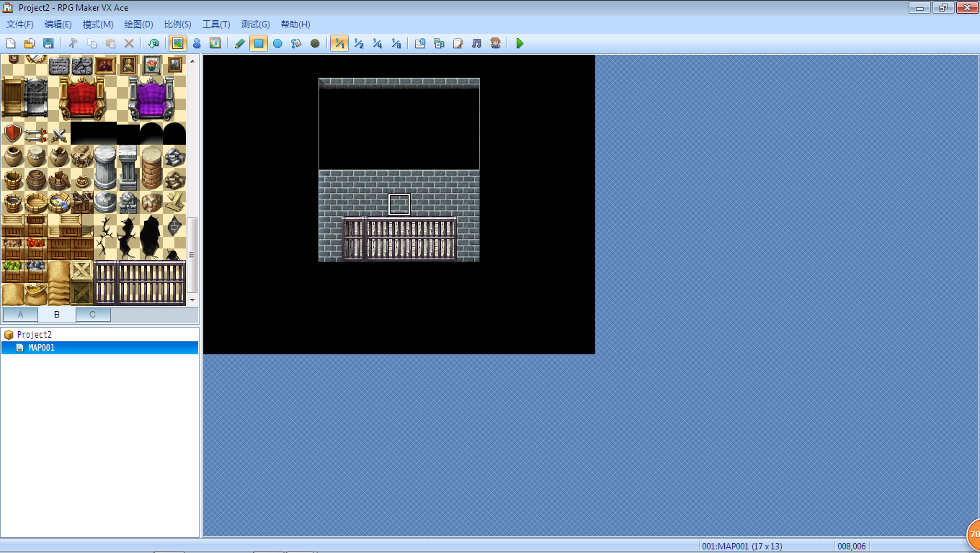The image size is (980, 553).
Task: Open the Database tool icon
Action: tap(420, 43)
